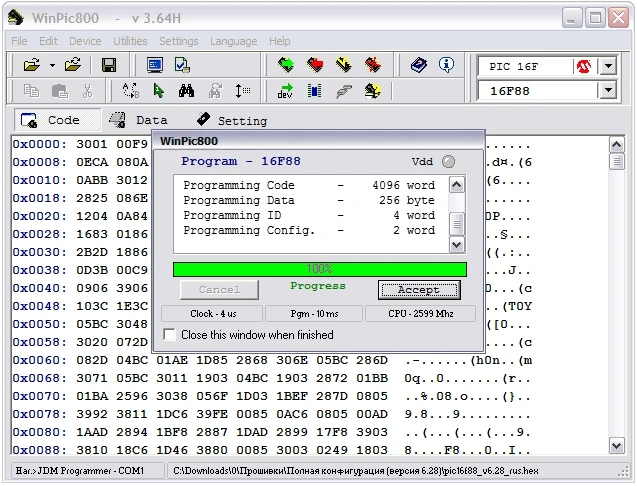Click the second open-folder icon

pos(73,65)
